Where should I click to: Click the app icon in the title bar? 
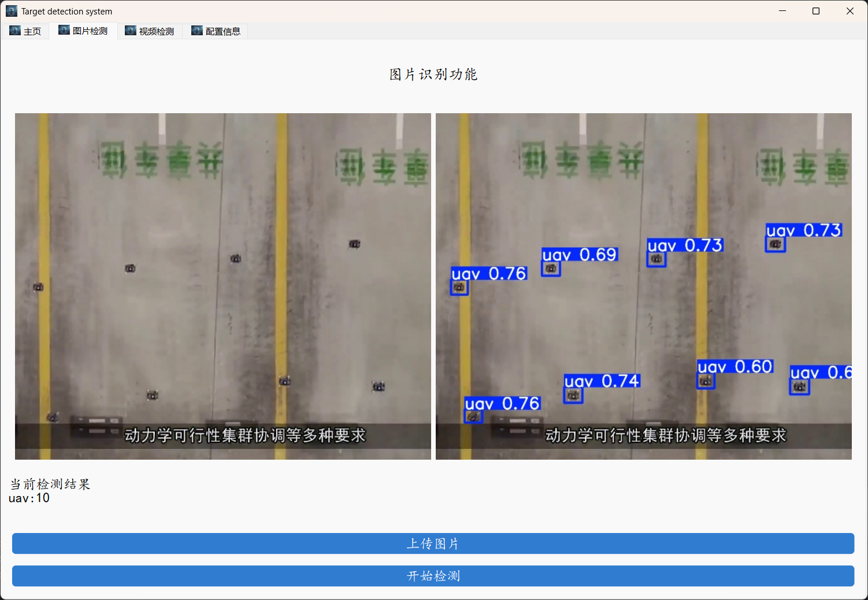12,11
